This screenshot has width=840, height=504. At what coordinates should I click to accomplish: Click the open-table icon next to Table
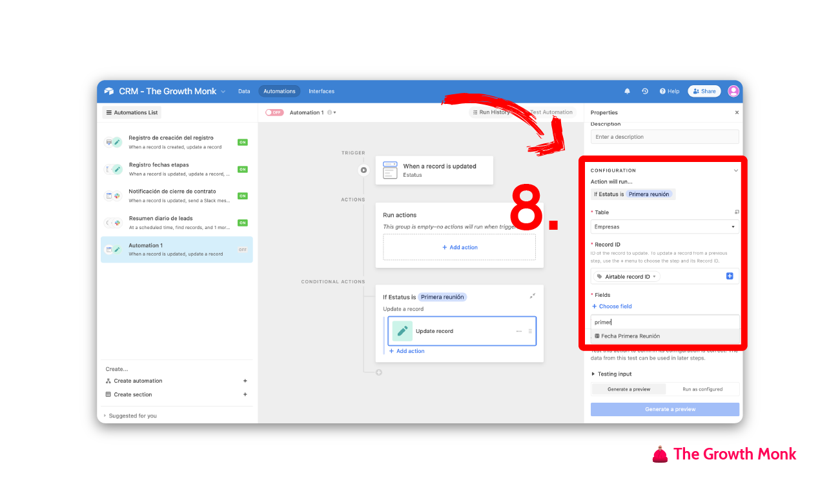[x=737, y=212]
